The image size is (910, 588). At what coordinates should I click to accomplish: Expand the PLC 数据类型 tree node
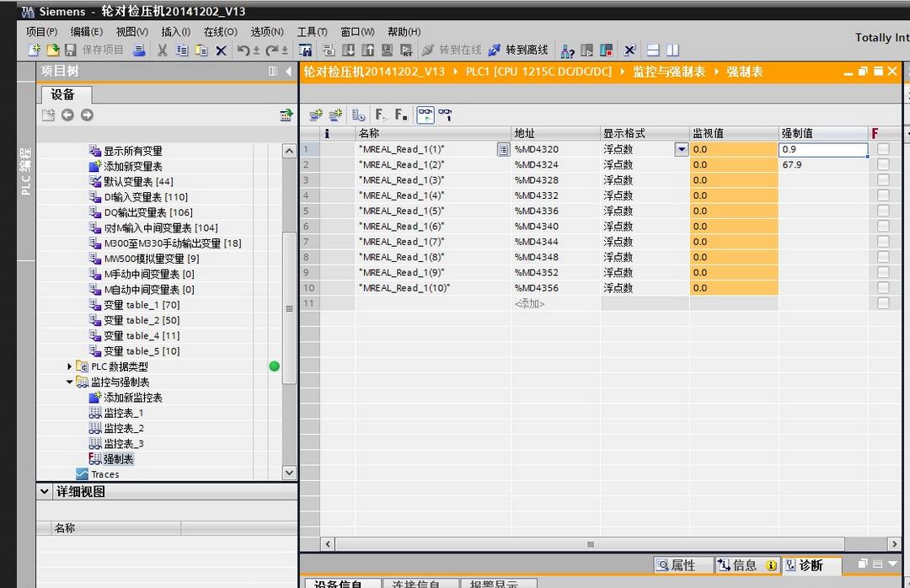69,366
